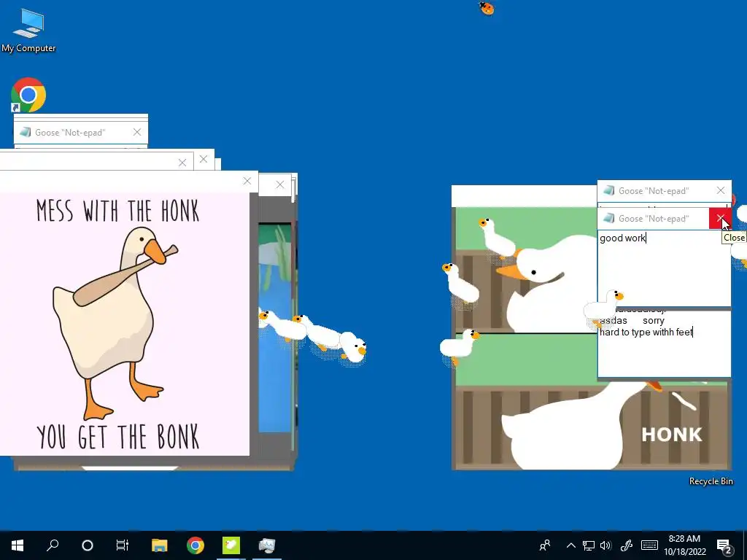Open pen workspace tray icon
The image size is (747, 560).
click(627, 545)
